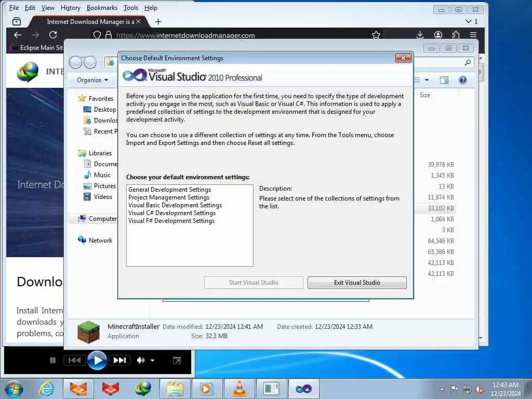The image size is (532, 399).
Task: Stop playback in Media Player
Action: [52, 360]
